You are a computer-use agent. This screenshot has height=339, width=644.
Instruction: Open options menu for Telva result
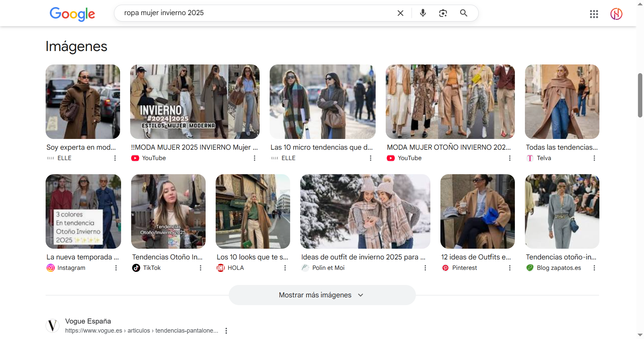tap(594, 158)
